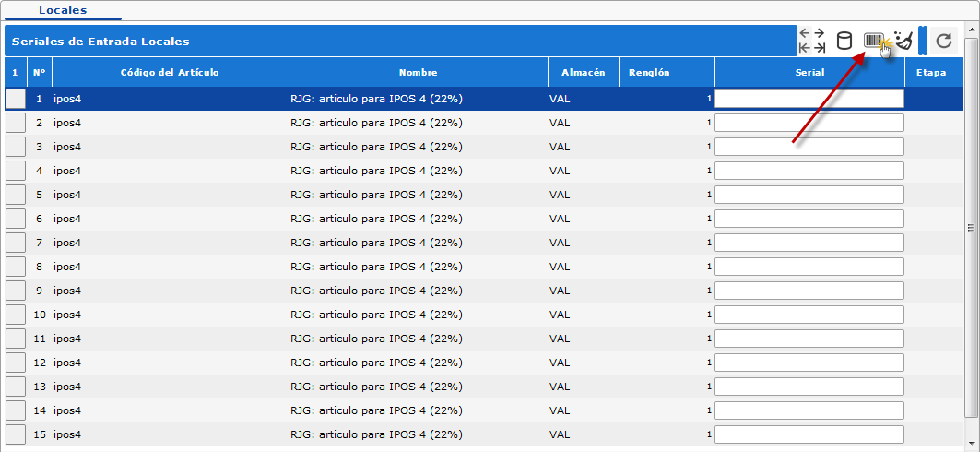Focus the Serial field in row 15
Image resolution: width=980 pixels, height=452 pixels.
point(809,434)
